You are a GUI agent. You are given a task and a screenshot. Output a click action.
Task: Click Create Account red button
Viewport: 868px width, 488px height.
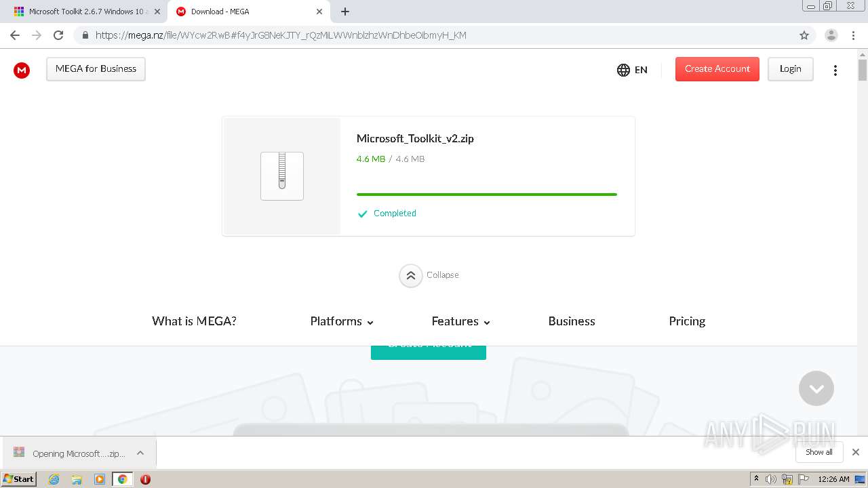[717, 69]
